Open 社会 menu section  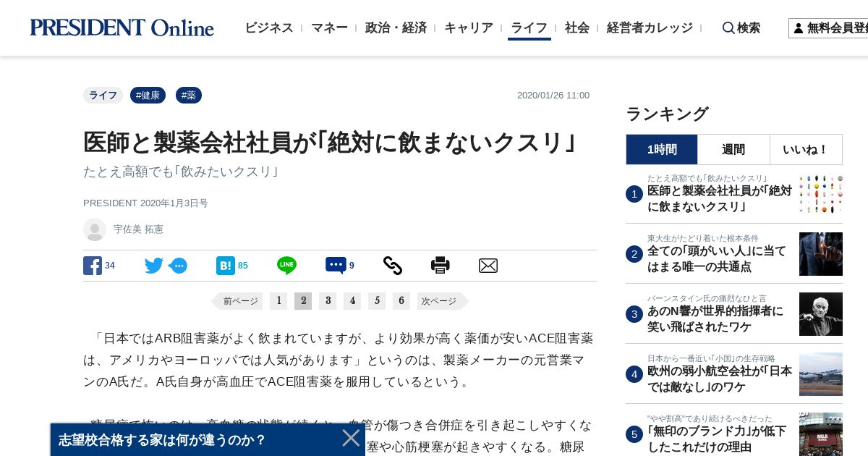pos(577,28)
